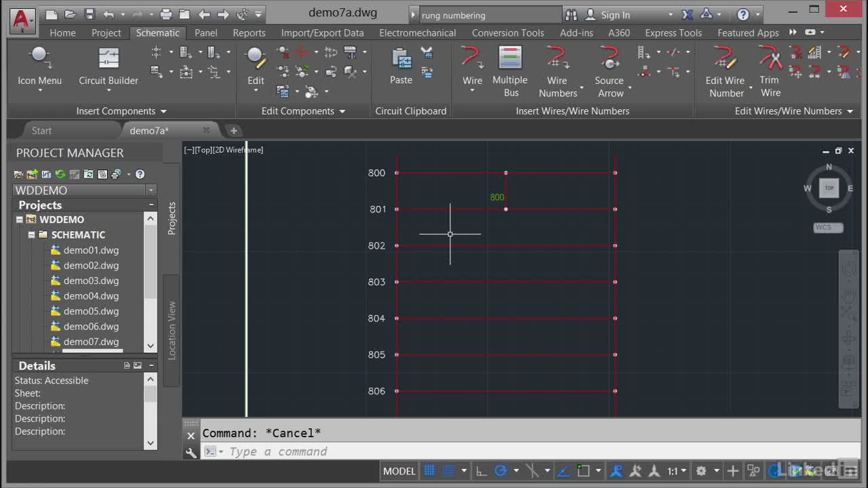Click the [2D Wireframe] visual style label

point(238,150)
